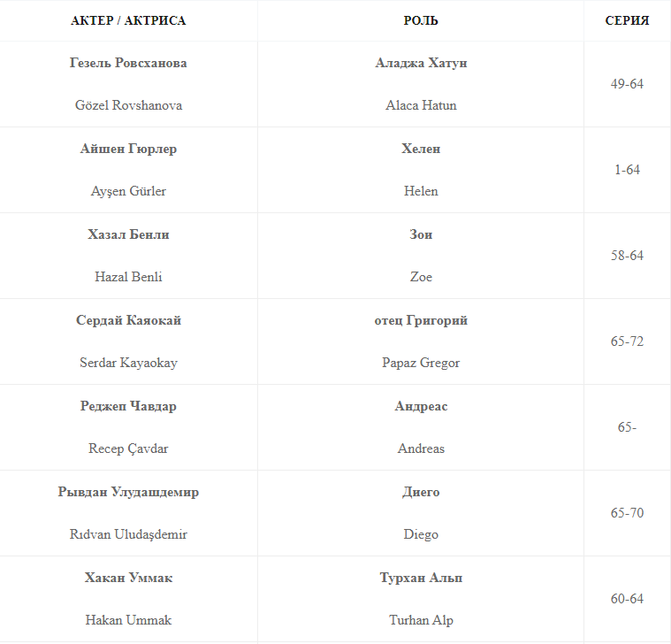The image size is (671, 644).
Task: Click the role text Helen
Action: [x=421, y=191]
